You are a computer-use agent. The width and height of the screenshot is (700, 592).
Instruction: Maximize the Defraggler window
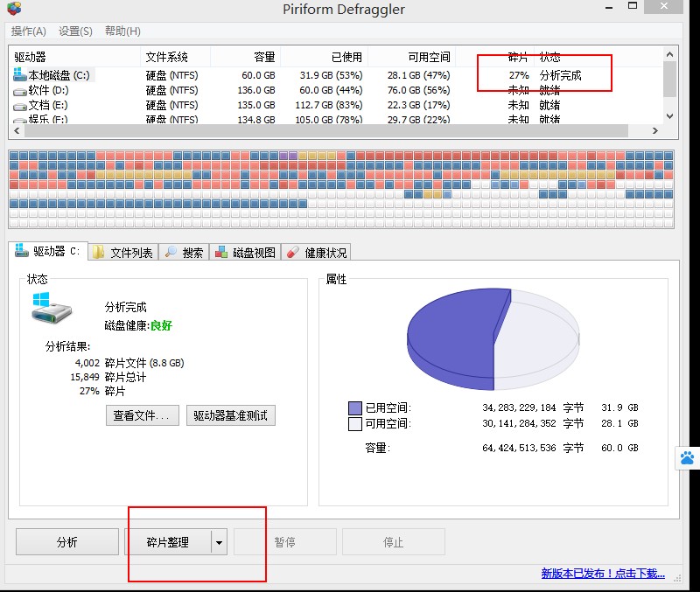coord(633,6)
